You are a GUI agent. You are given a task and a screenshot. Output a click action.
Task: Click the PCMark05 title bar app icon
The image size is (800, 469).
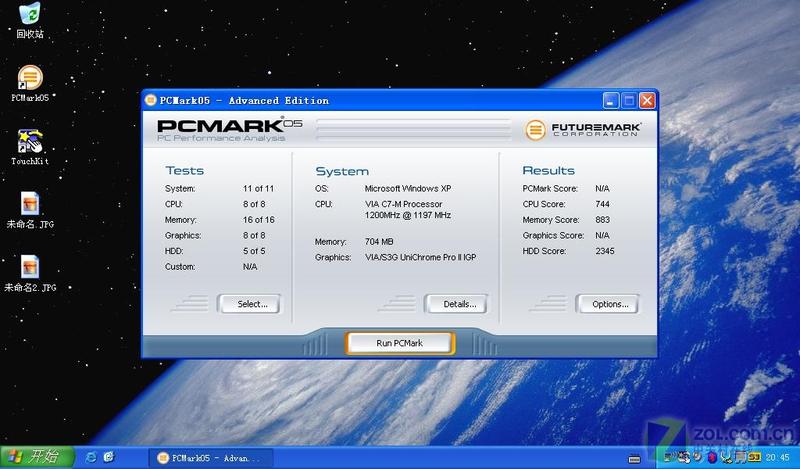tap(151, 100)
